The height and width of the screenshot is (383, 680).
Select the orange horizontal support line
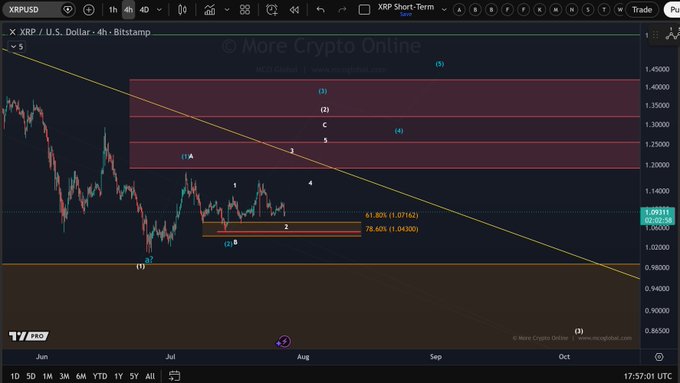click(x=321, y=264)
